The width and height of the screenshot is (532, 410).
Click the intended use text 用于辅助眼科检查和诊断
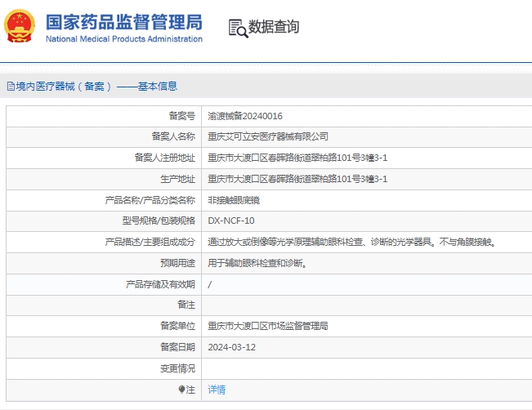click(257, 263)
